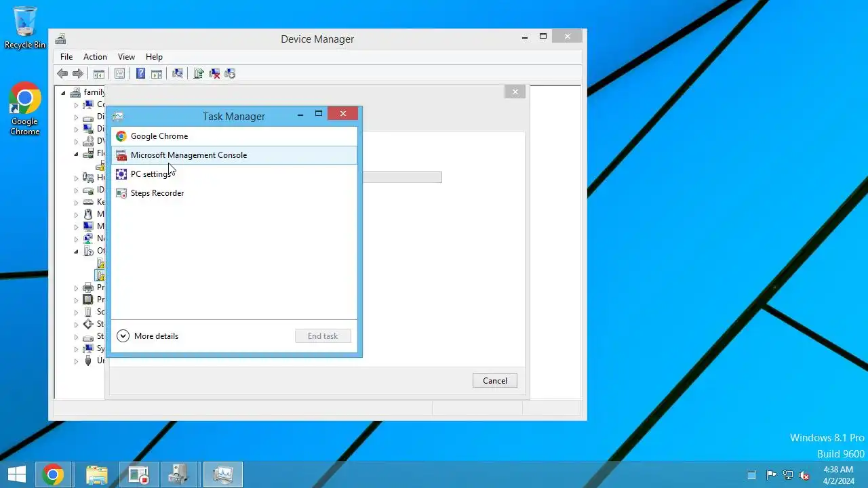
Task: Select Steps Recorder in Task Manager list
Action: [x=234, y=193]
